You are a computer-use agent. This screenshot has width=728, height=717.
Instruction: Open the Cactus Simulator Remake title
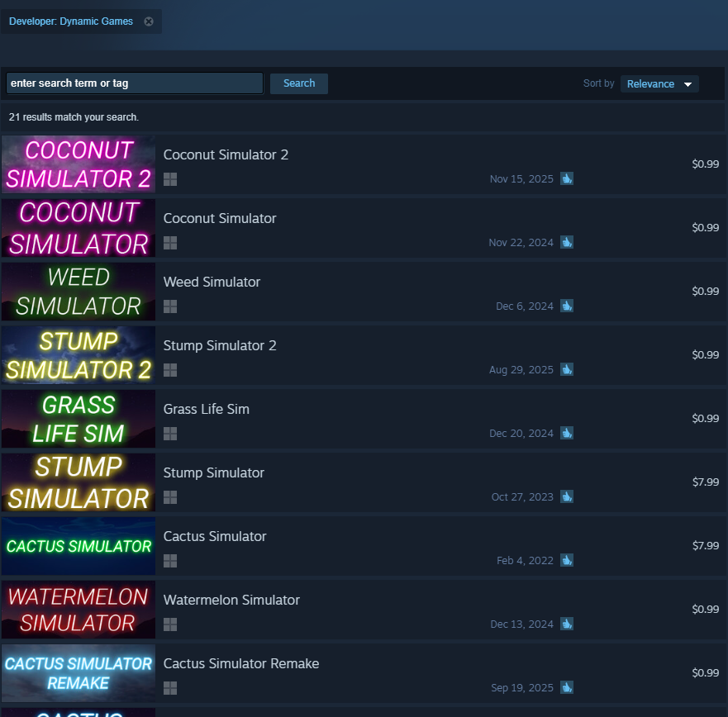[241, 663]
